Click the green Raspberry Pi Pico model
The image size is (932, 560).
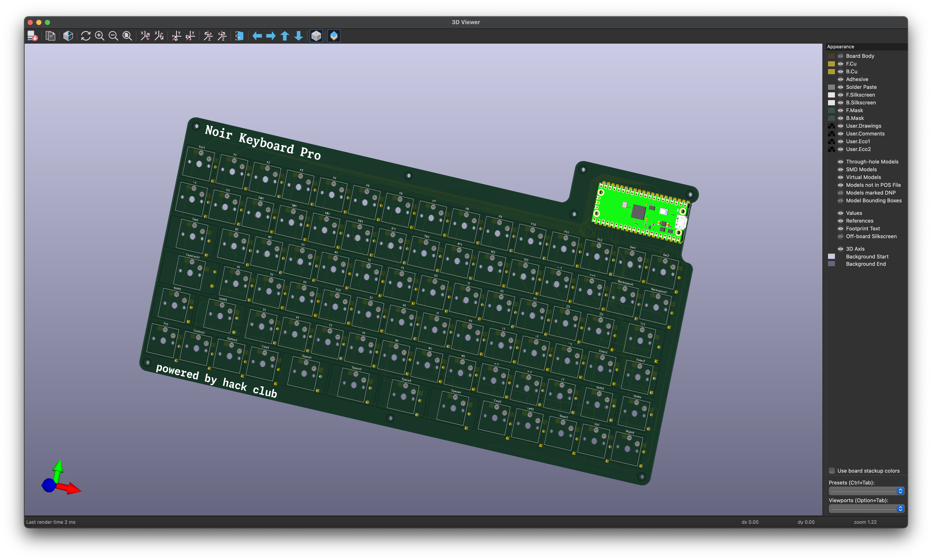coord(641,212)
